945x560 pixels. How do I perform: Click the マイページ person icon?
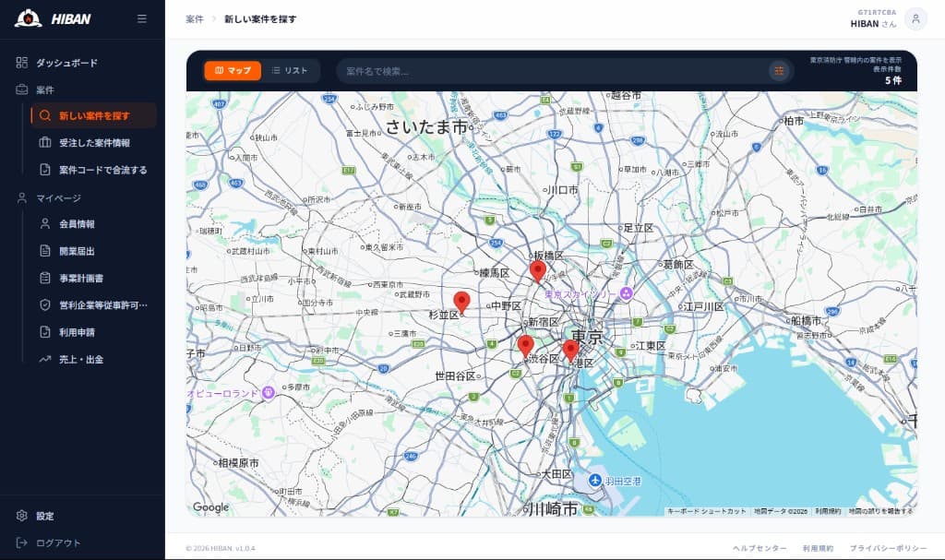point(22,197)
